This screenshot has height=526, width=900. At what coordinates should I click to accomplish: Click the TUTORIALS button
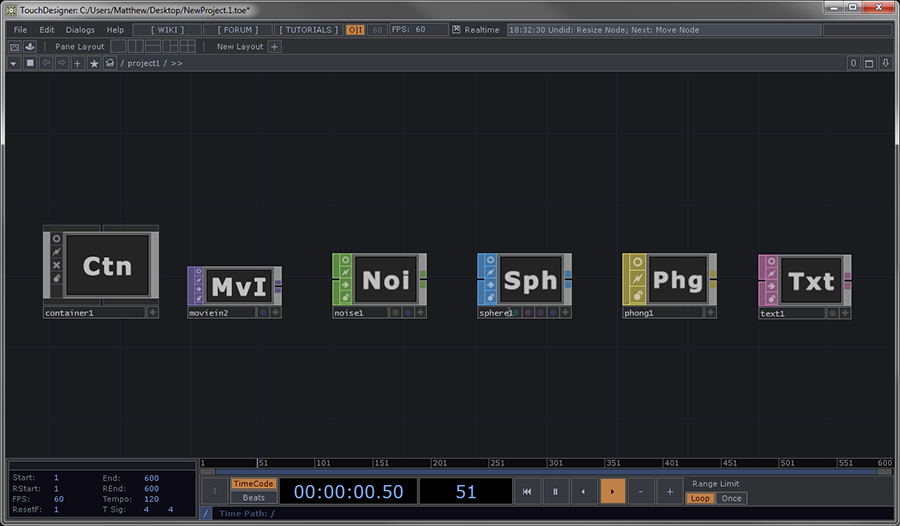pyautogui.click(x=308, y=30)
